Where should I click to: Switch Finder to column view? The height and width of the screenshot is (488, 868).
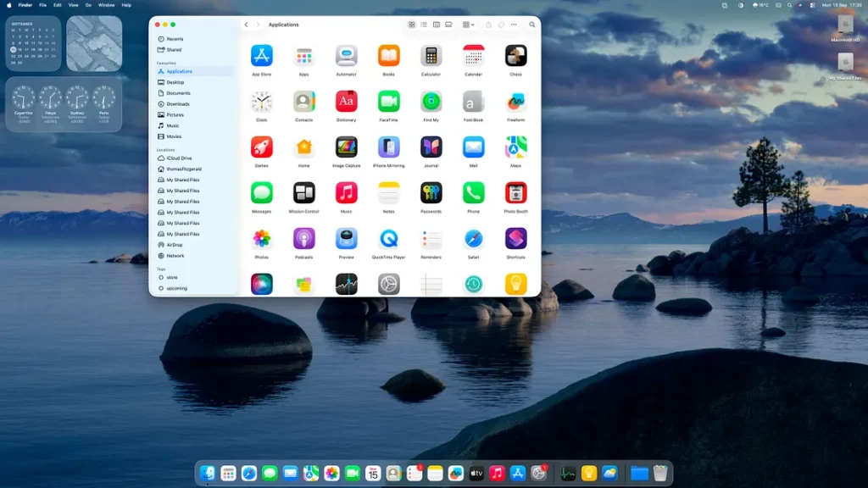pyautogui.click(x=437, y=25)
